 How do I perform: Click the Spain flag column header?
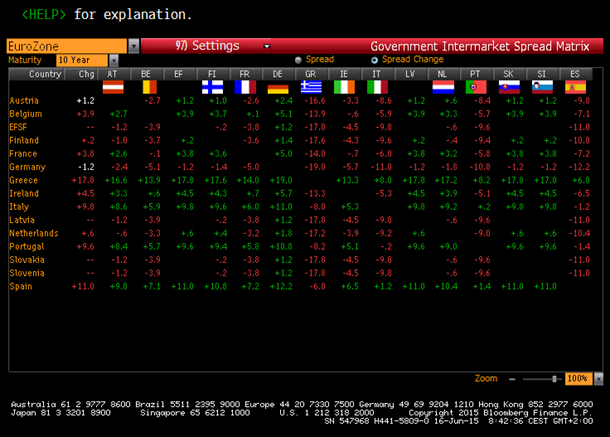pyautogui.click(x=574, y=88)
